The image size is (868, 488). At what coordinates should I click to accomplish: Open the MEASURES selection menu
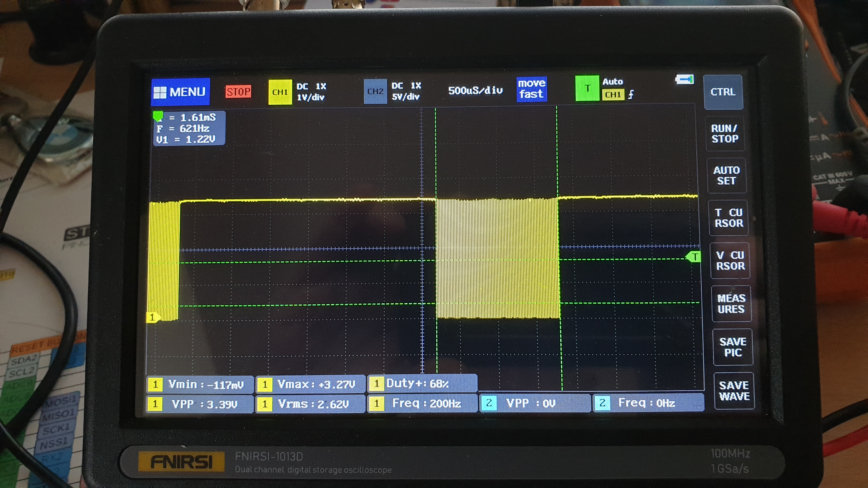click(x=731, y=303)
